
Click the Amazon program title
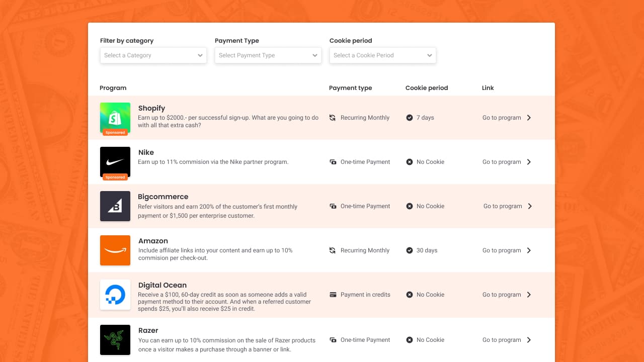point(153,241)
